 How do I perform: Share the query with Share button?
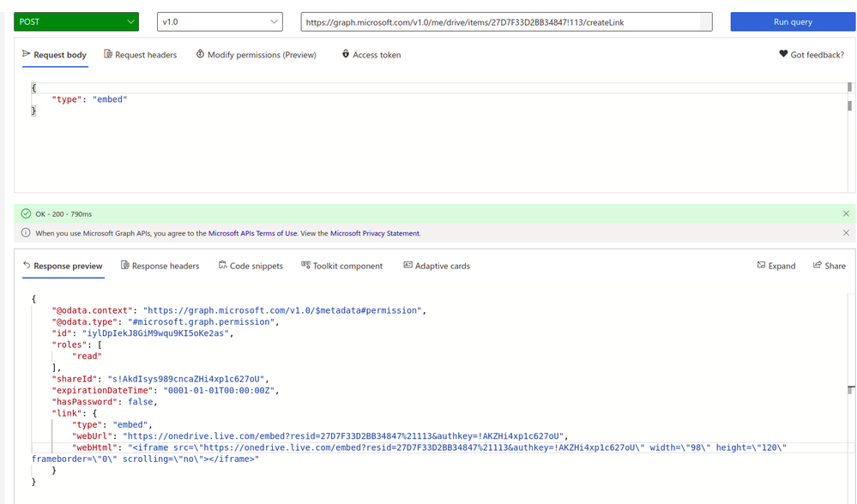point(830,266)
